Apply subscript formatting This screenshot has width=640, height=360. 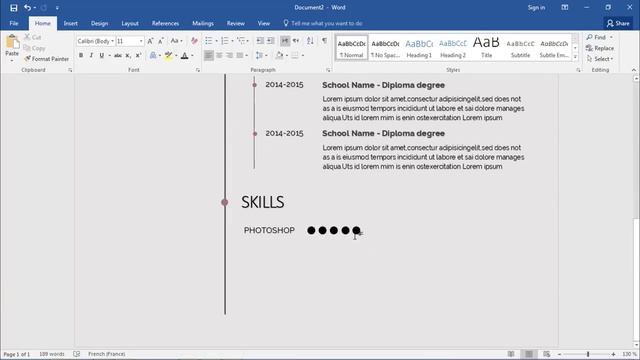pos(128,56)
